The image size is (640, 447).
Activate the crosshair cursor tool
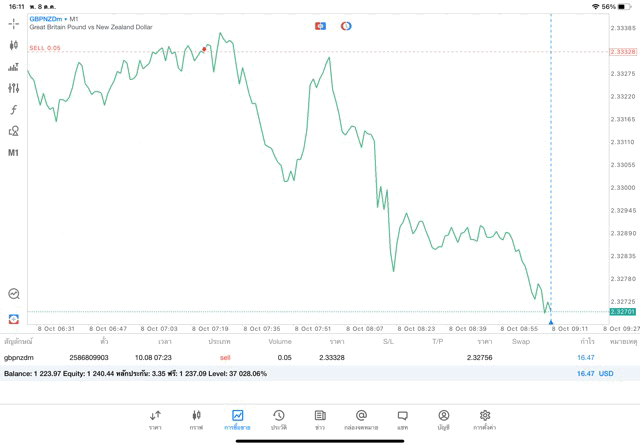[x=14, y=23]
